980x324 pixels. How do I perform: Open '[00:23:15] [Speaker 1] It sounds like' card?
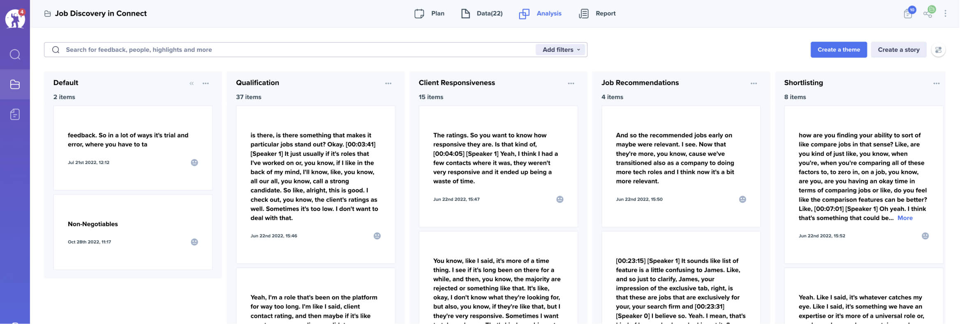point(681,278)
